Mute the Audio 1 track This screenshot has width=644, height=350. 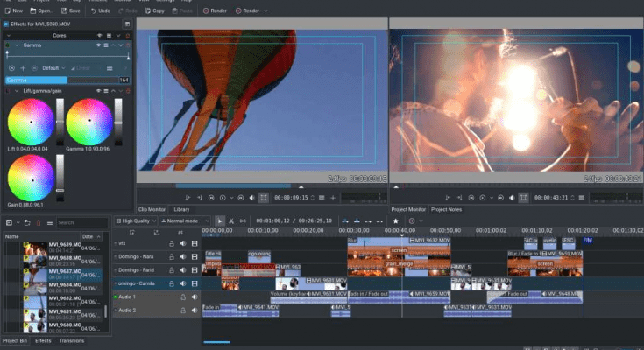click(195, 297)
